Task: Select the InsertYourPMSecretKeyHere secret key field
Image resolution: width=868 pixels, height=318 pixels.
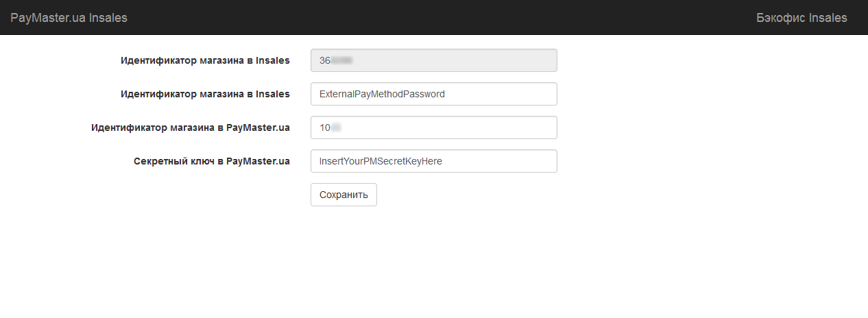Action: 433,161
